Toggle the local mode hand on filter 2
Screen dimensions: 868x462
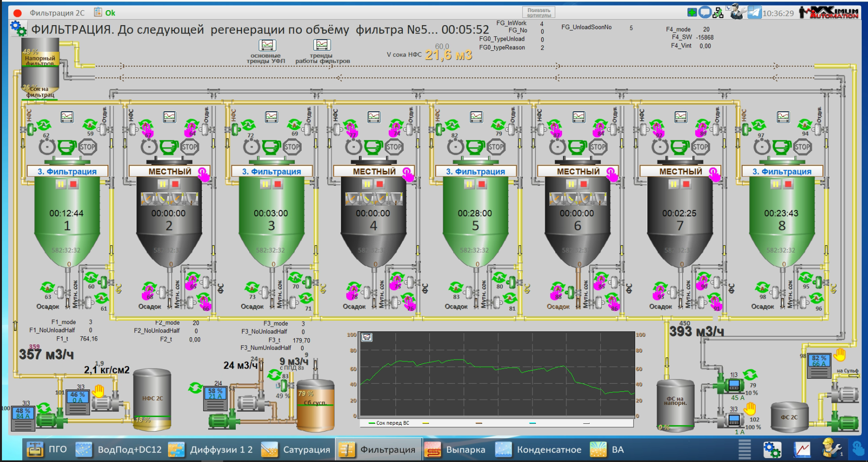(x=203, y=174)
